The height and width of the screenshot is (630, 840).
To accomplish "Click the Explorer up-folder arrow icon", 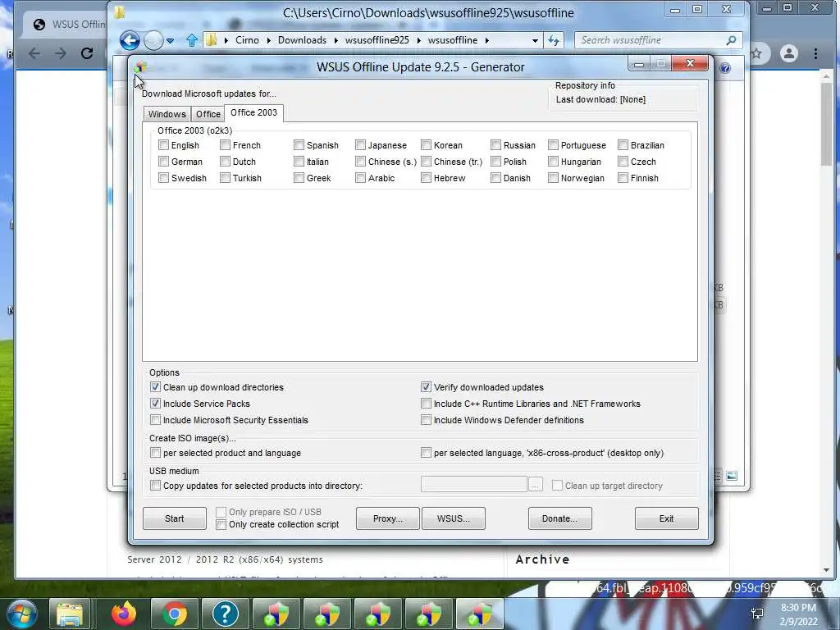I will point(192,40).
